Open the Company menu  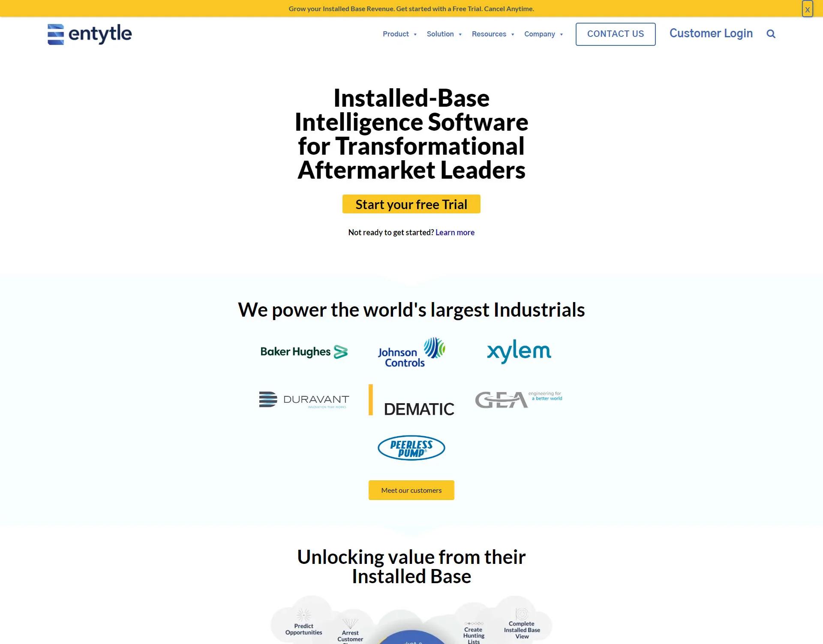coord(539,34)
